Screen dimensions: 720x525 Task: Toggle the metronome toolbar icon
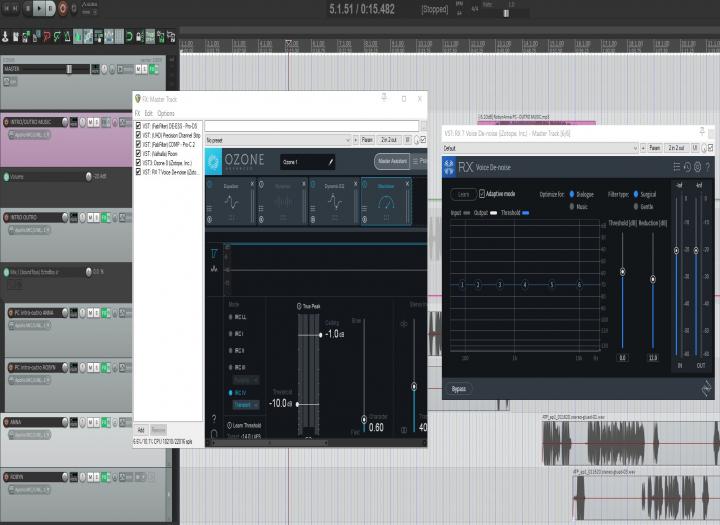(68, 36)
